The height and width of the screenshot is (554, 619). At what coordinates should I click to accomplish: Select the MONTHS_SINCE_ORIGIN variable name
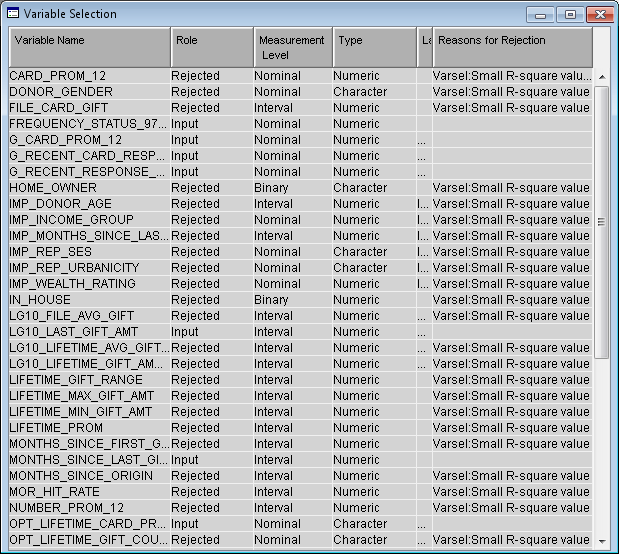click(81, 475)
